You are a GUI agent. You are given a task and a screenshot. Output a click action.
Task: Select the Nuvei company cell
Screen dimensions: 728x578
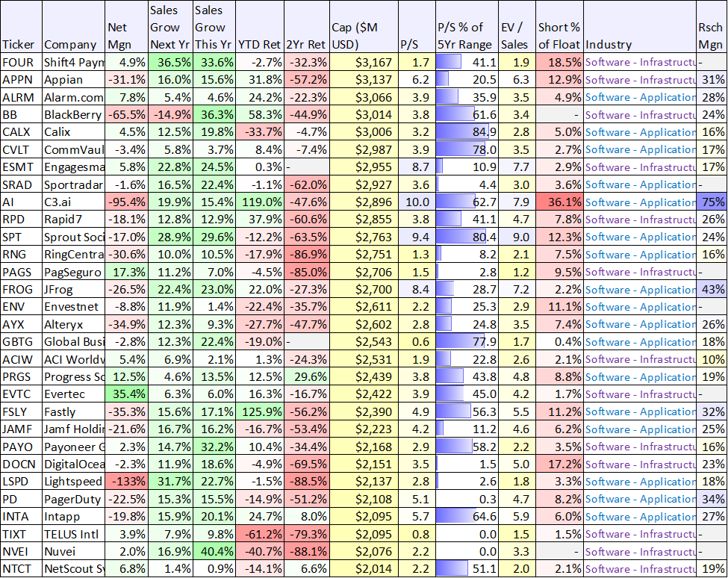[73, 552]
